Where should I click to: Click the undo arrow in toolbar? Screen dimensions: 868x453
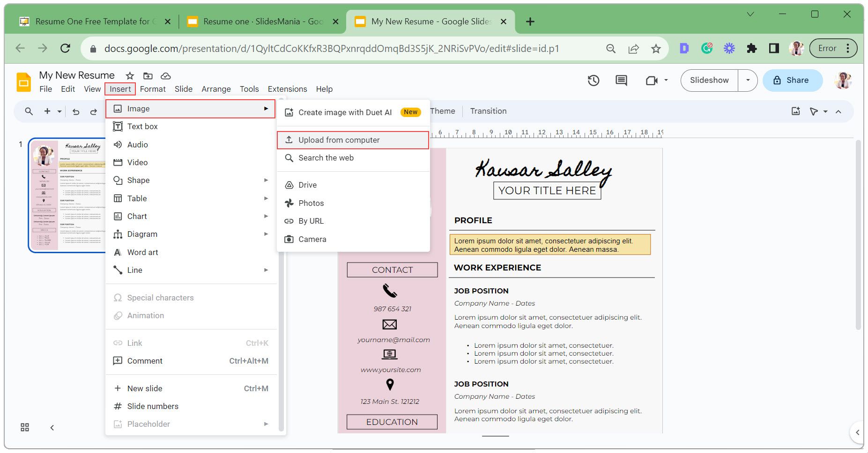click(x=76, y=111)
